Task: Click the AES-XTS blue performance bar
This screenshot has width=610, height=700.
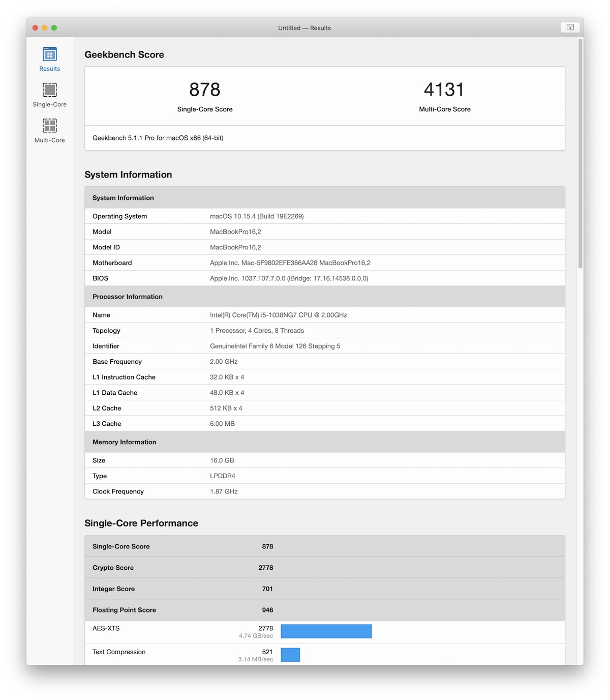Action: [326, 631]
